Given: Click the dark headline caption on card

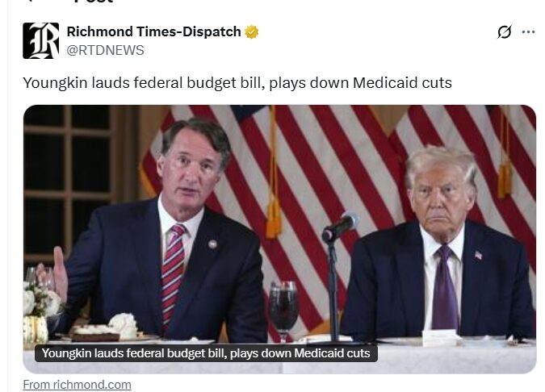Looking at the screenshot, I should tap(206, 353).
